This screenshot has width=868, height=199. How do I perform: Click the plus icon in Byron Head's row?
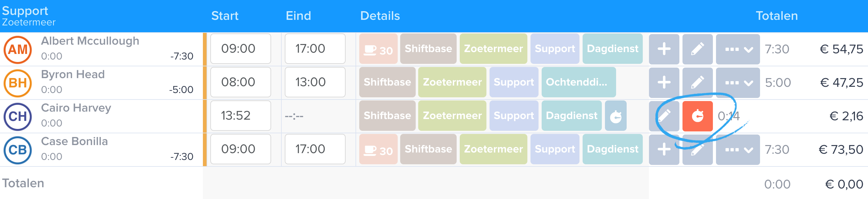point(664,82)
